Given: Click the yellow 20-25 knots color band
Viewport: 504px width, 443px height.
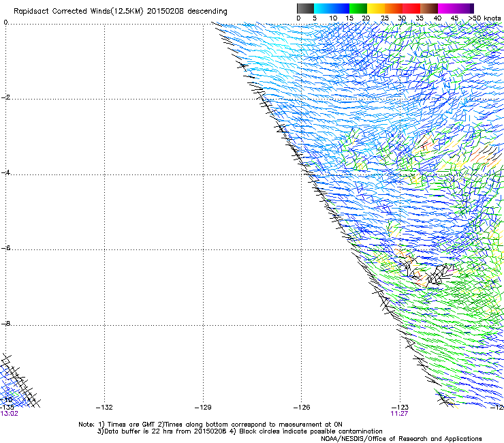Looking at the screenshot, I should 376,8.
